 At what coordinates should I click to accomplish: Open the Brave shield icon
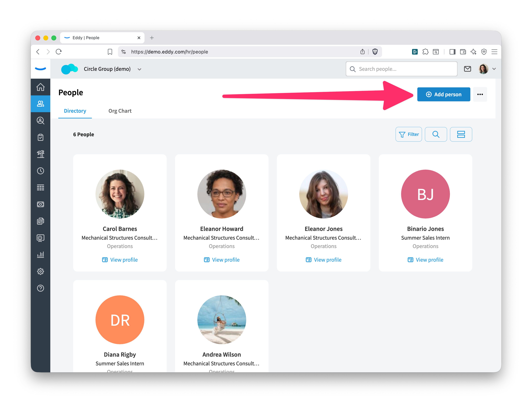click(375, 52)
